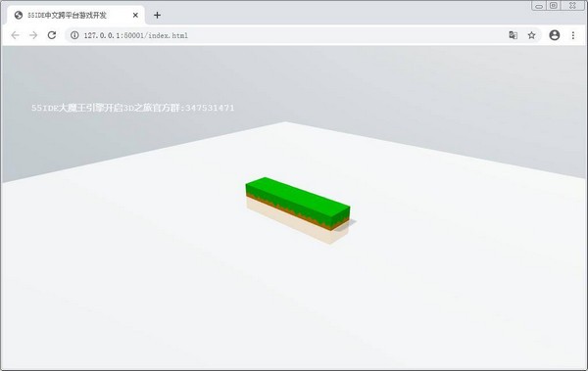The width and height of the screenshot is (588, 371).
Task: Bookmark this page with the star
Action: 531,35
